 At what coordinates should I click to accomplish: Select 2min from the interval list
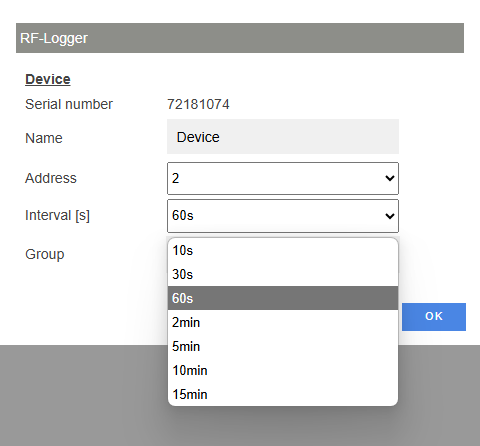(x=283, y=322)
